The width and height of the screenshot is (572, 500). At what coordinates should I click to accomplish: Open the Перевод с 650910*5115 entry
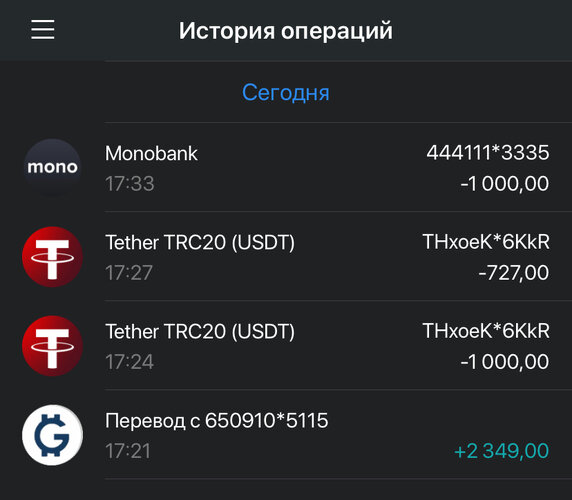(x=286, y=435)
